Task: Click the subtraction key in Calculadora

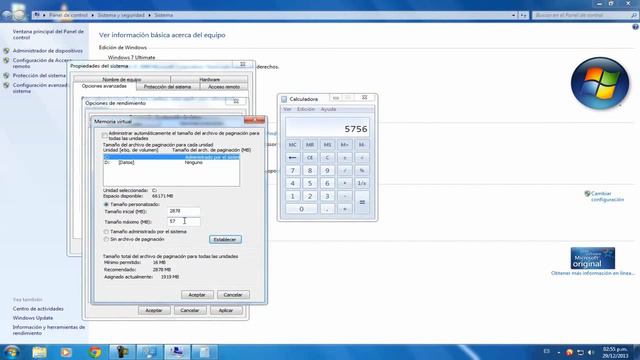Action: pos(344,196)
